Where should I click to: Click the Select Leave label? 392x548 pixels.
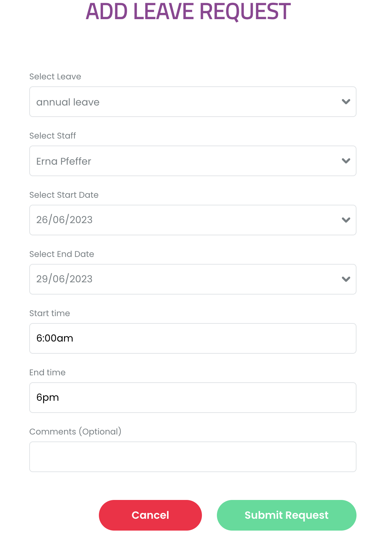click(x=55, y=77)
